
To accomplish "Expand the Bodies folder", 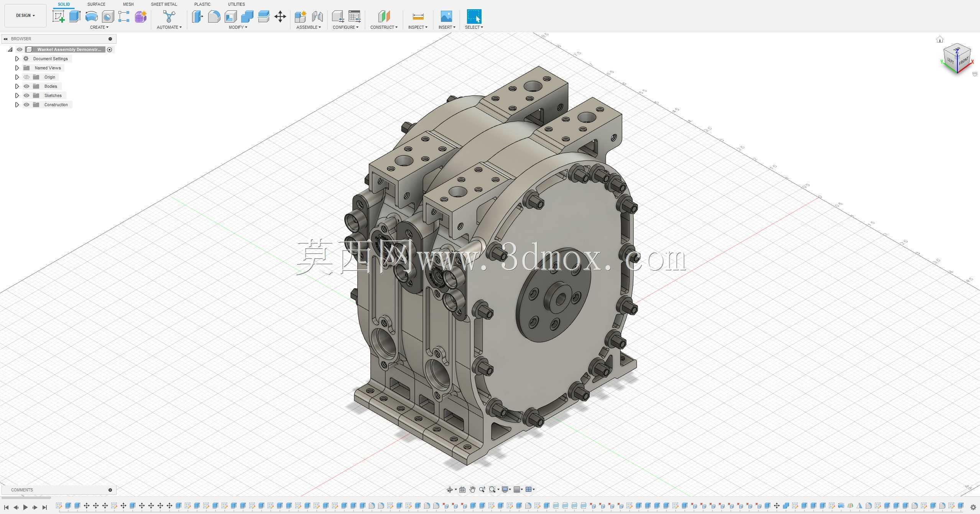I will pyautogui.click(x=17, y=86).
